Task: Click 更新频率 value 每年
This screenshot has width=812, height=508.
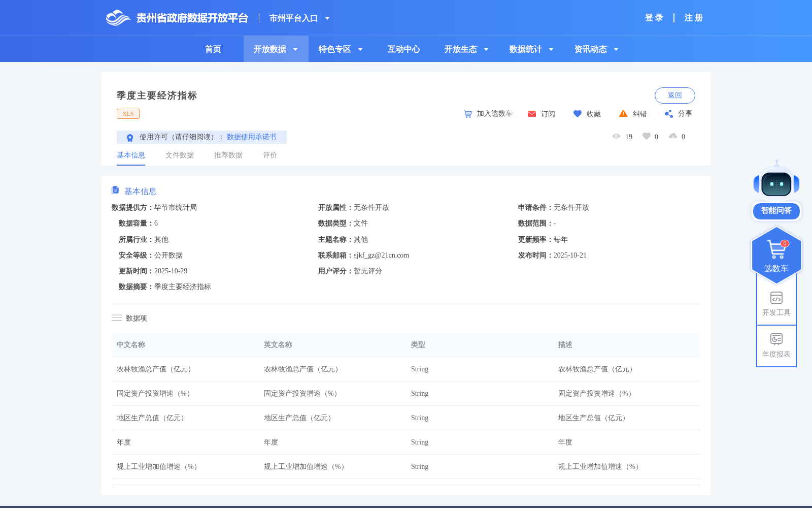Action: 561,240
